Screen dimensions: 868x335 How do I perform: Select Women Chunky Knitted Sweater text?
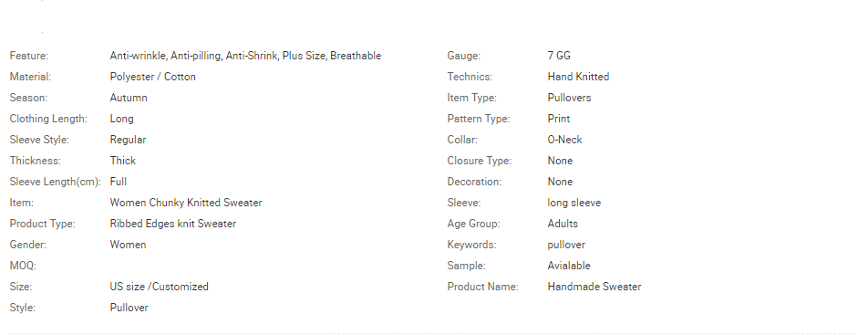(x=186, y=203)
